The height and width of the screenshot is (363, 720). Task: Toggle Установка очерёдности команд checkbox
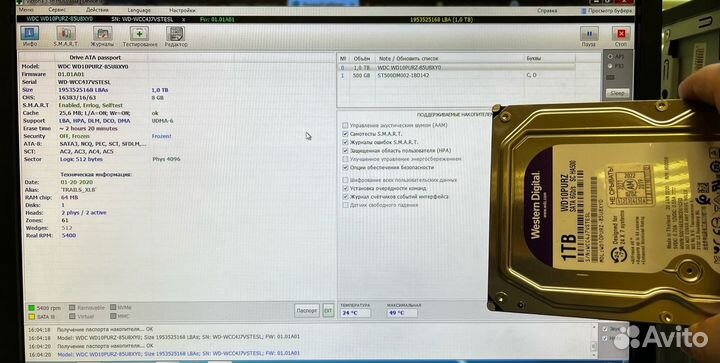(x=345, y=188)
